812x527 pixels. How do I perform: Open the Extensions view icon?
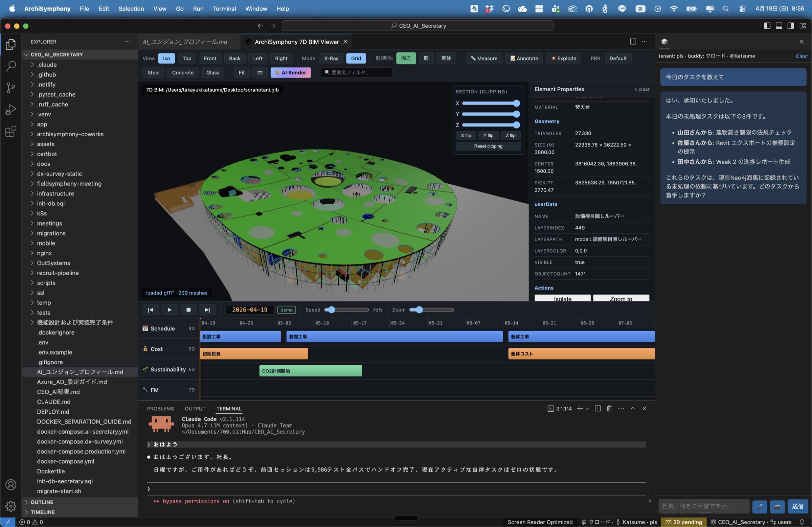[x=10, y=131]
